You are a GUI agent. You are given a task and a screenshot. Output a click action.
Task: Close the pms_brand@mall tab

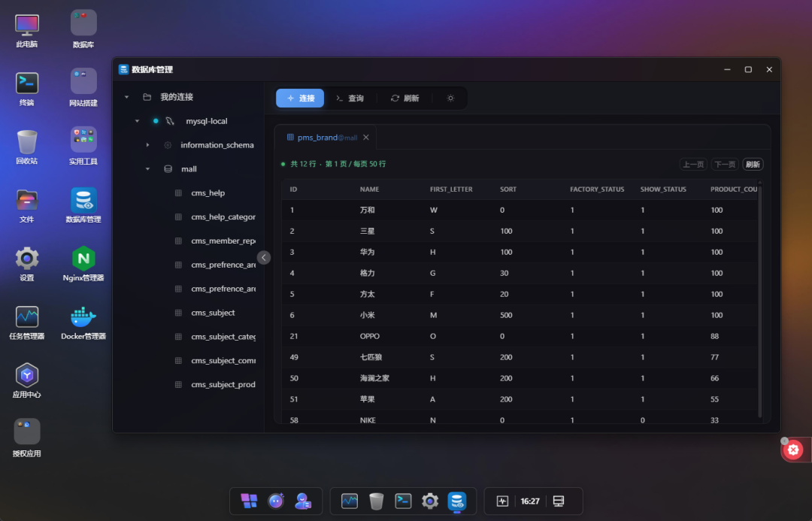366,138
